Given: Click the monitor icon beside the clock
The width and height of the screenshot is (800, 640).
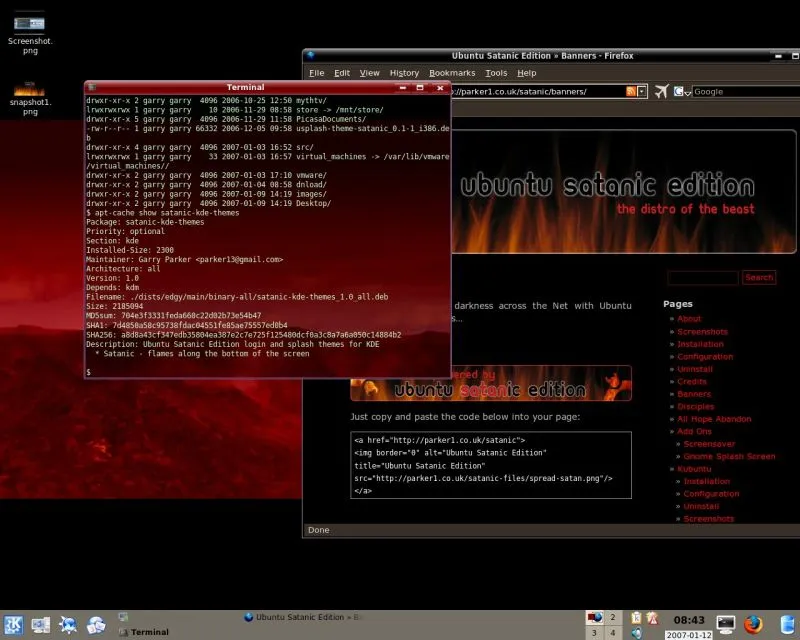Looking at the screenshot, I should point(727,622).
